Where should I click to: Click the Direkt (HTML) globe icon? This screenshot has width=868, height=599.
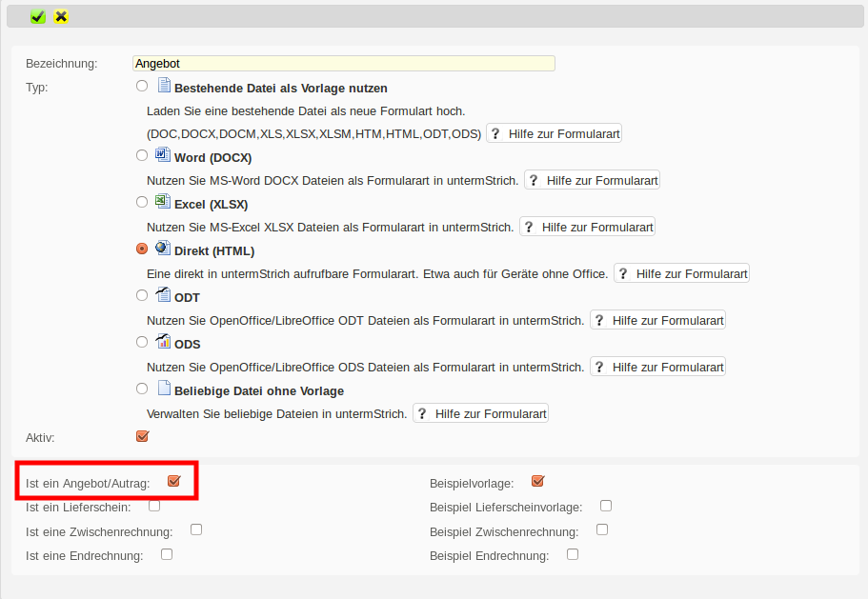click(163, 249)
